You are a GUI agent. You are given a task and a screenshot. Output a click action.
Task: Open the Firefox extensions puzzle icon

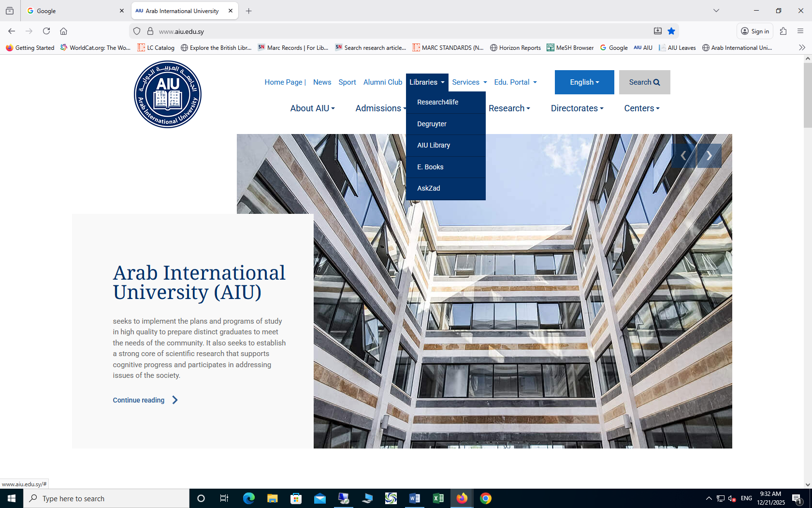pyautogui.click(x=783, y=31)
